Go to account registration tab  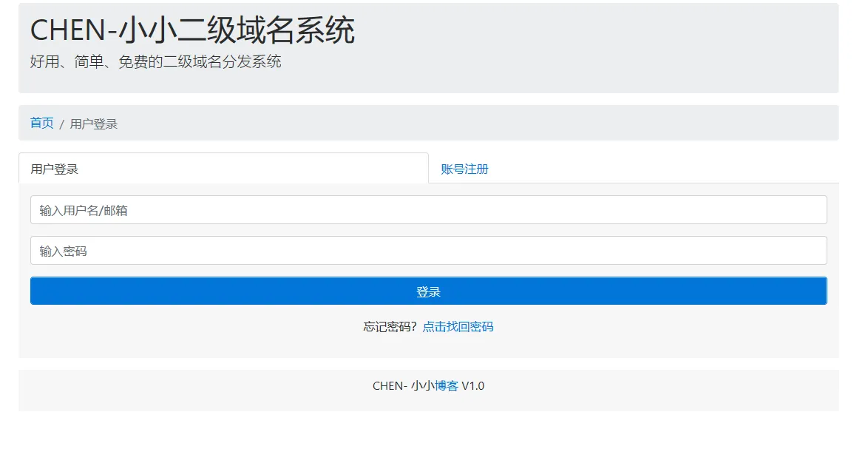[464, 169]
